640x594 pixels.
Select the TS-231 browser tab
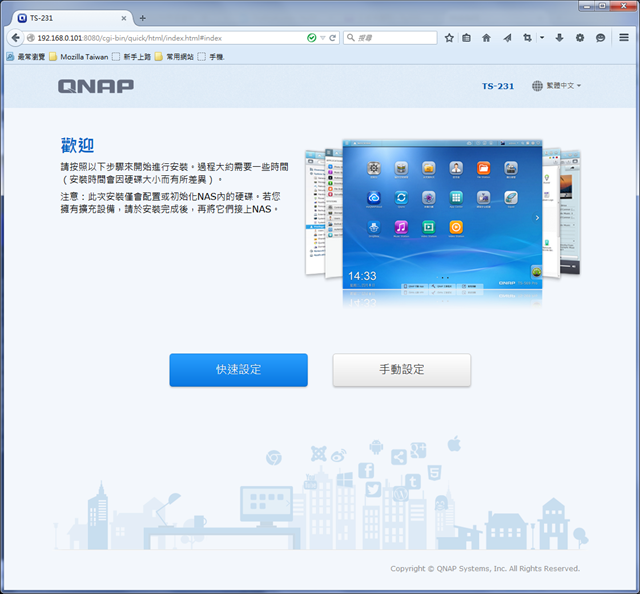(x=71, y=18)
